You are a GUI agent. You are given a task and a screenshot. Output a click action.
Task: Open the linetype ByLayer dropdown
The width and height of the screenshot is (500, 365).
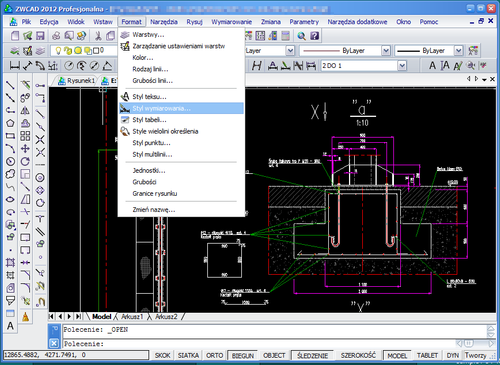(x=386, y=51)
